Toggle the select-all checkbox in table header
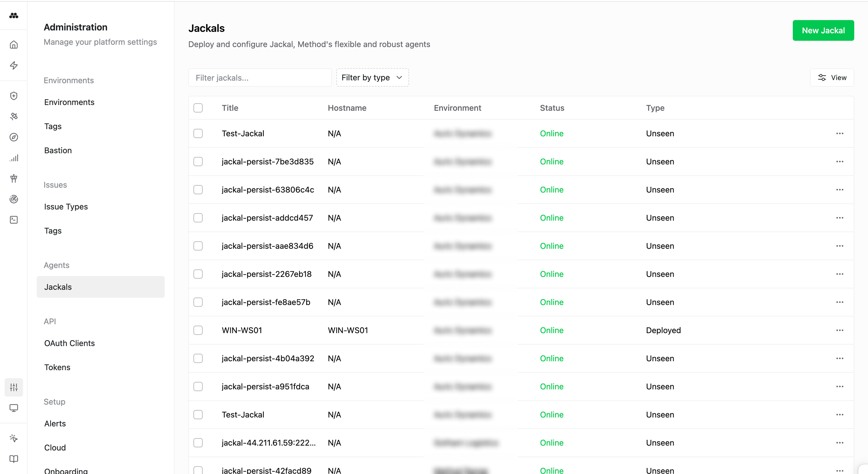Screen dimensions: 868x474 [x=198, y=108]
